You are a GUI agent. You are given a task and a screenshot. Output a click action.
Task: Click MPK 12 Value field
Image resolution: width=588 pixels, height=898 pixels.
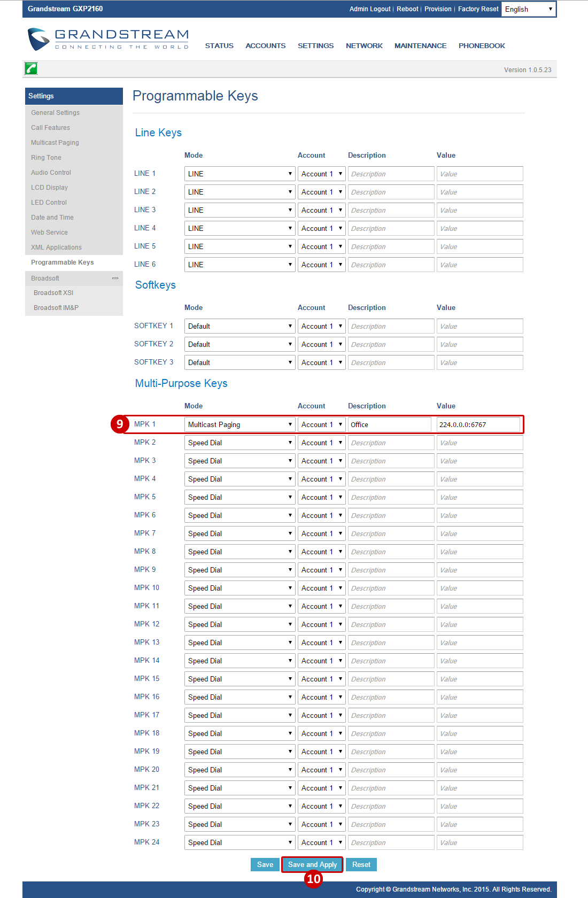click(480, 624)
